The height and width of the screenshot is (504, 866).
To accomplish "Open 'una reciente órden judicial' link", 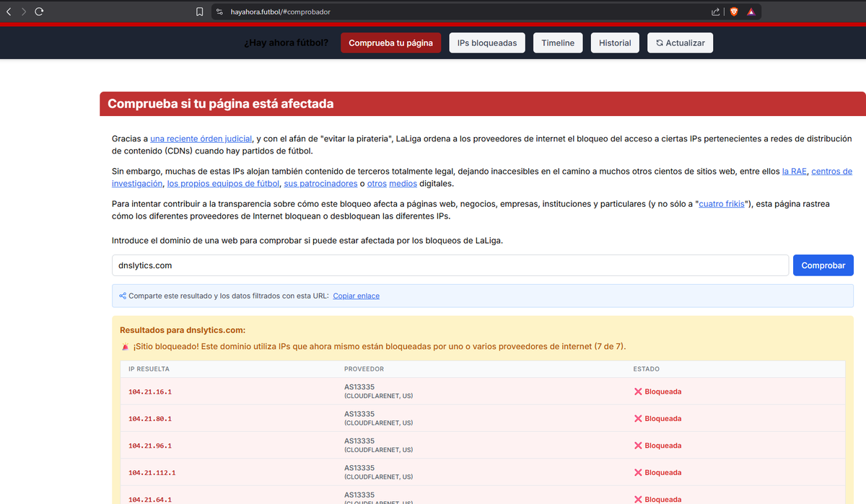I will coord(201,138).
